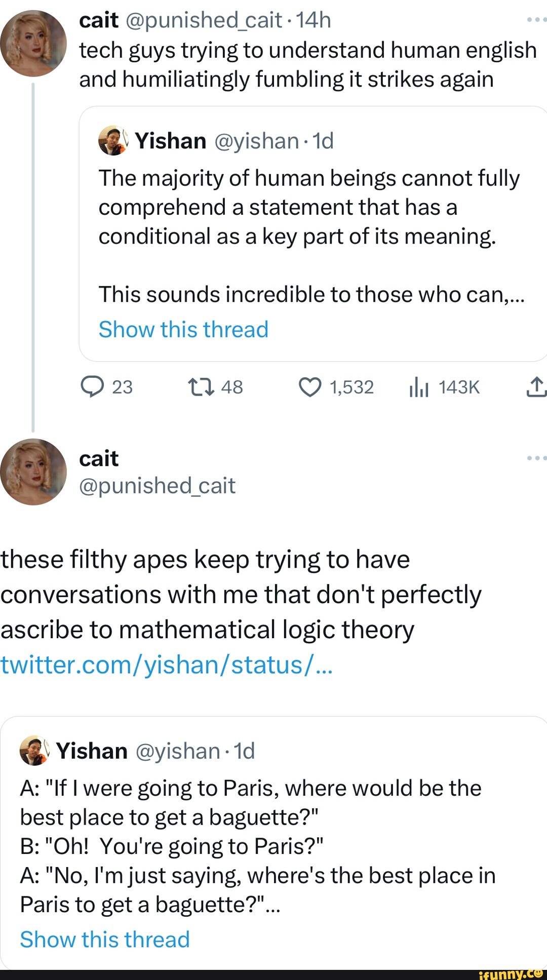
Task: Open cait's top profile picture
Action: point(33,44)
